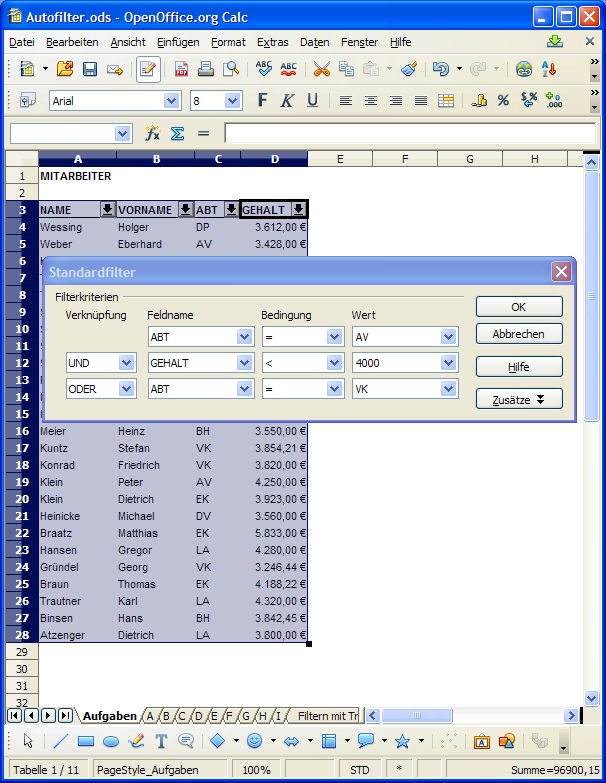Screen dimensions: 606x783
Task: Open the Wert dropdown containing 4000
Action: point(447,363)
